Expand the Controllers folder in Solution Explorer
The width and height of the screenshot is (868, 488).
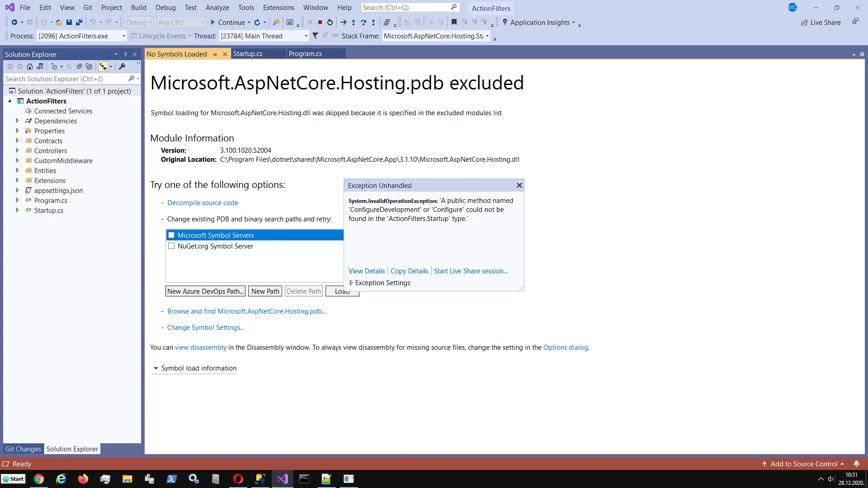[17, 150]
